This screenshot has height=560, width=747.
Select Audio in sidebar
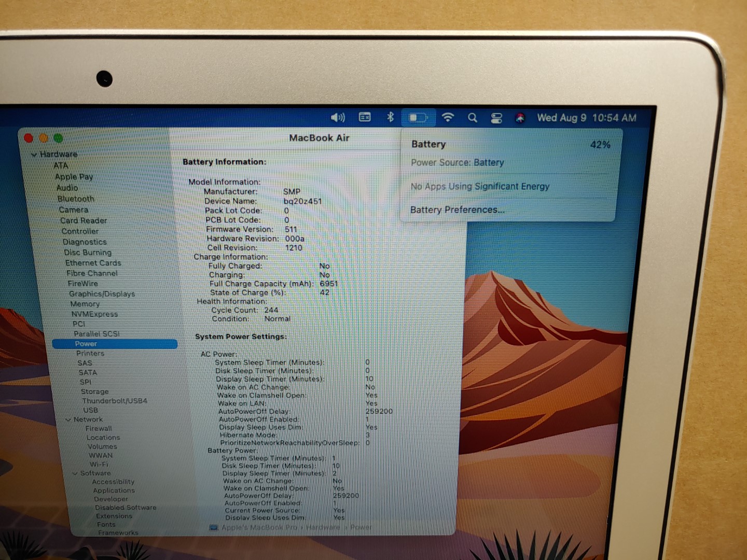pyautogui.click(x=67, y=188)
